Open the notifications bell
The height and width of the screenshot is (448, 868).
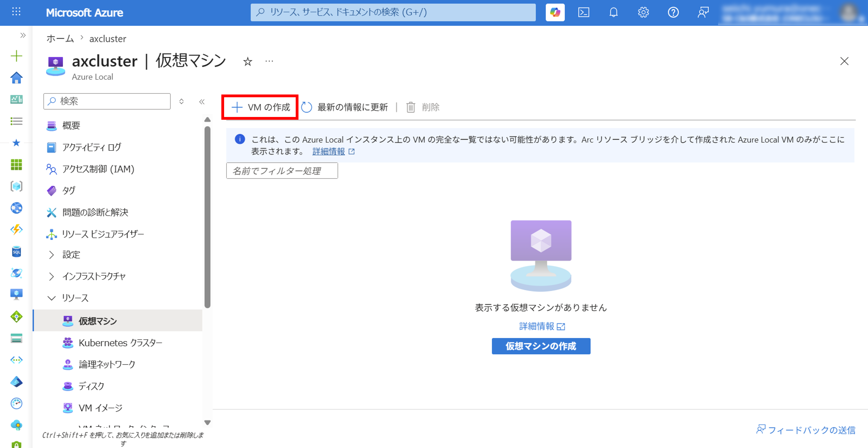pyautogui.click(x=613, y=12)
